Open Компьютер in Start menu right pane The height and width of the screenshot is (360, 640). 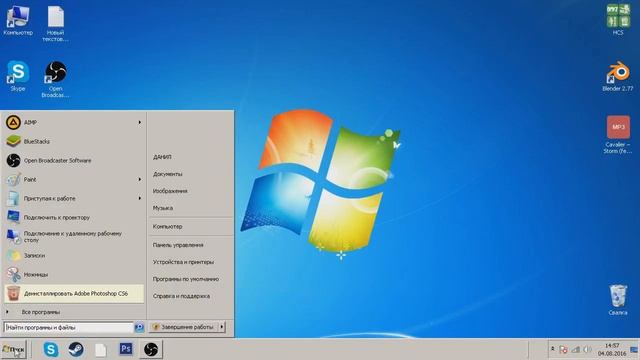tap(167, 227)
